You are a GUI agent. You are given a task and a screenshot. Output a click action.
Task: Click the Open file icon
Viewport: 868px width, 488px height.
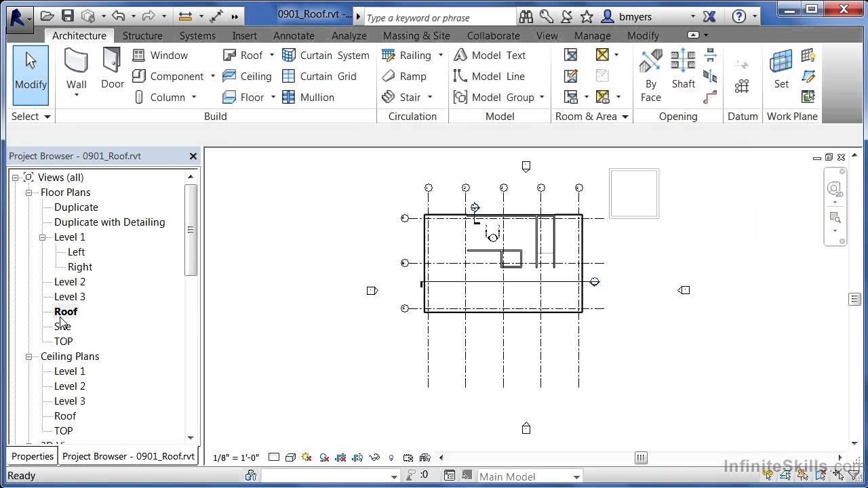[47, 16]
